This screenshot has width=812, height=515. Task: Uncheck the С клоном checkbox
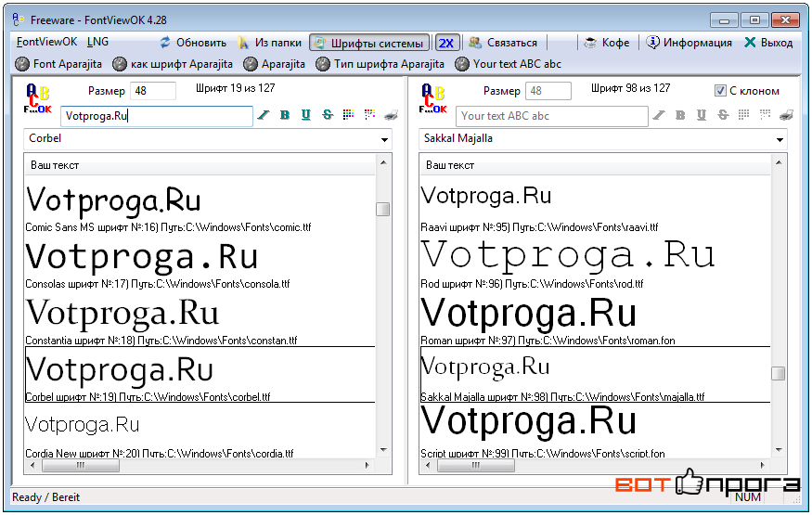(720, 91)
